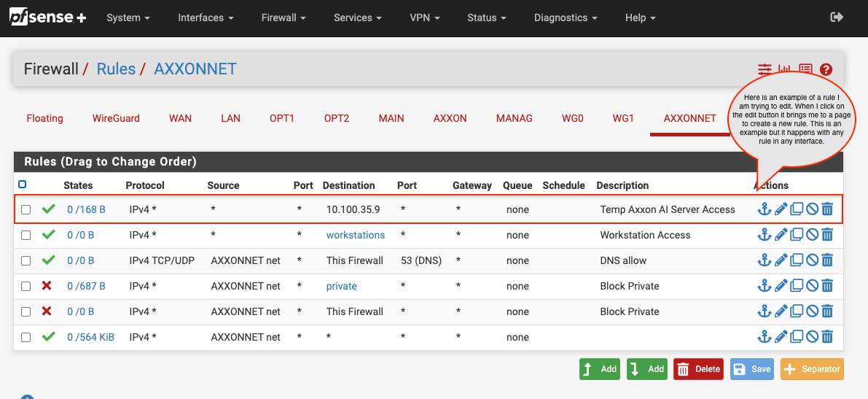The image size is (868, 399).
Task: Open the filter sliders icon in breadcrumb bar
Action: tap(765, 69)
